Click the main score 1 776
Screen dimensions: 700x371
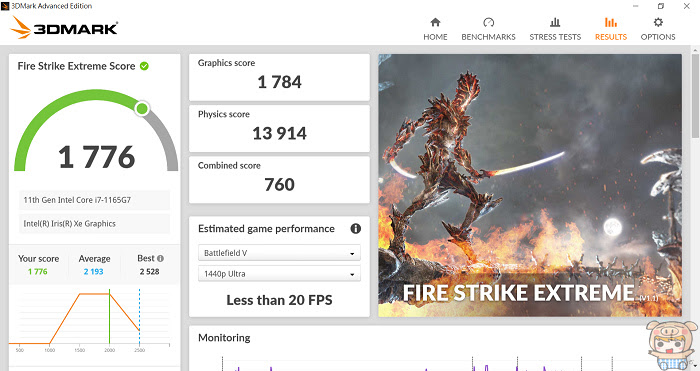point(96,157)
